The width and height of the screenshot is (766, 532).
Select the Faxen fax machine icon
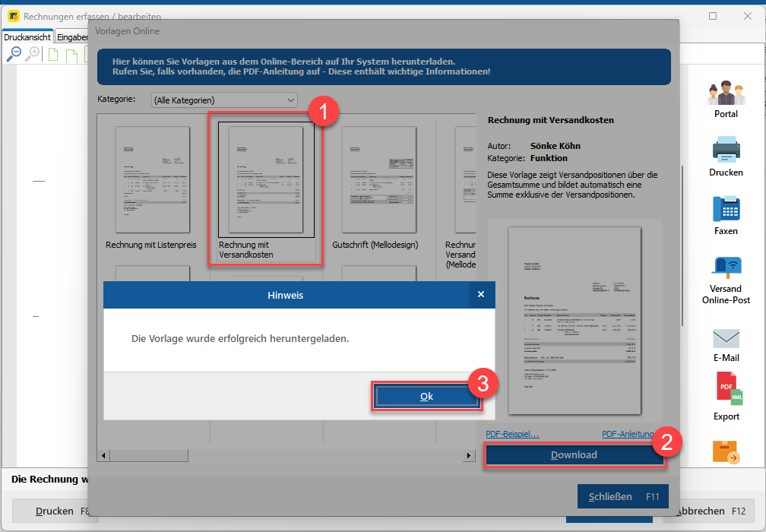point(726,208)
